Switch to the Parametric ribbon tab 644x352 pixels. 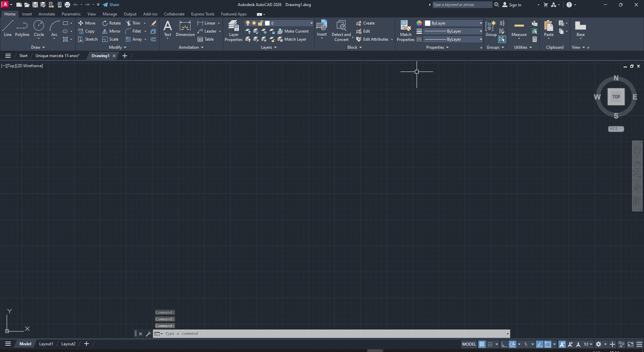pos(71,14)
